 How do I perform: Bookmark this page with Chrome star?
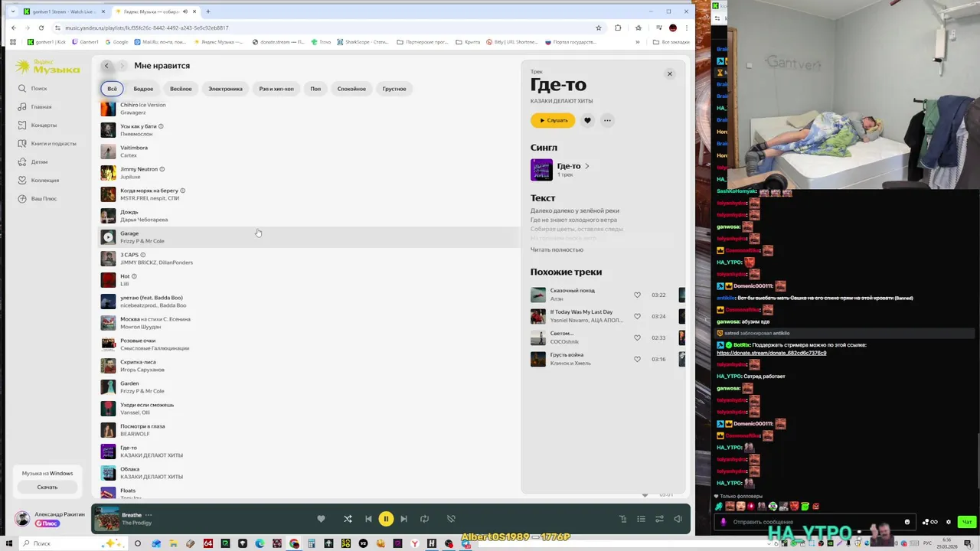coord(598,28)
